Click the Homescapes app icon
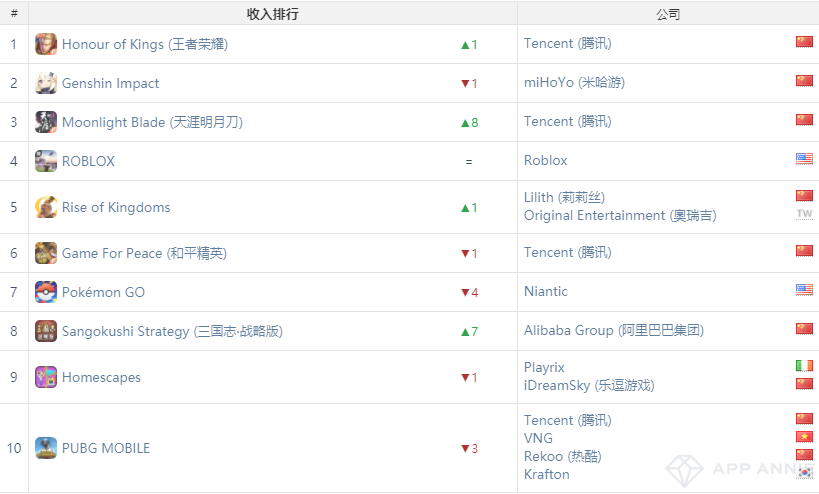 tap(46, 377)
